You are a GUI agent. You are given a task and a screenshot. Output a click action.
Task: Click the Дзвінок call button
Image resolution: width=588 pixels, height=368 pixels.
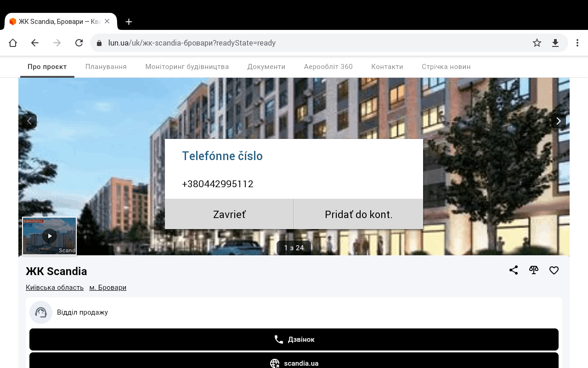click(294, 339)
